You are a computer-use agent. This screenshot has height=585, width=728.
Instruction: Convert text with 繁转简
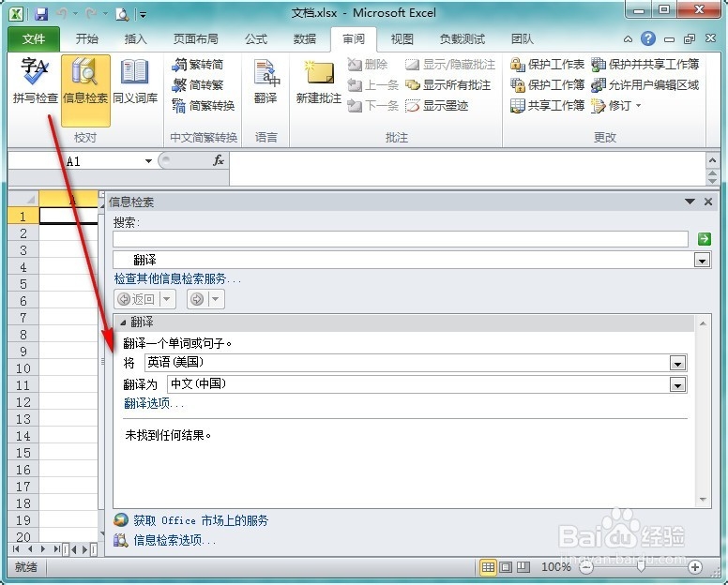click(x=198, y=65)
